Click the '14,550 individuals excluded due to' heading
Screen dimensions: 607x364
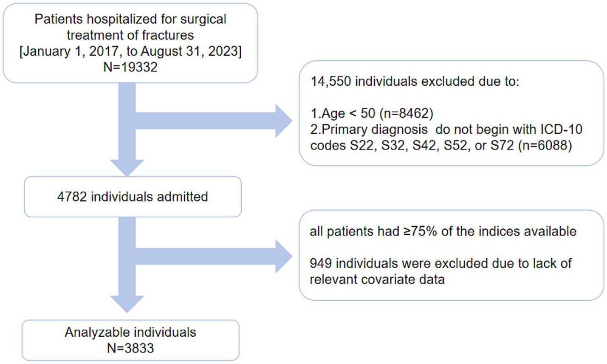pos(415,81)
